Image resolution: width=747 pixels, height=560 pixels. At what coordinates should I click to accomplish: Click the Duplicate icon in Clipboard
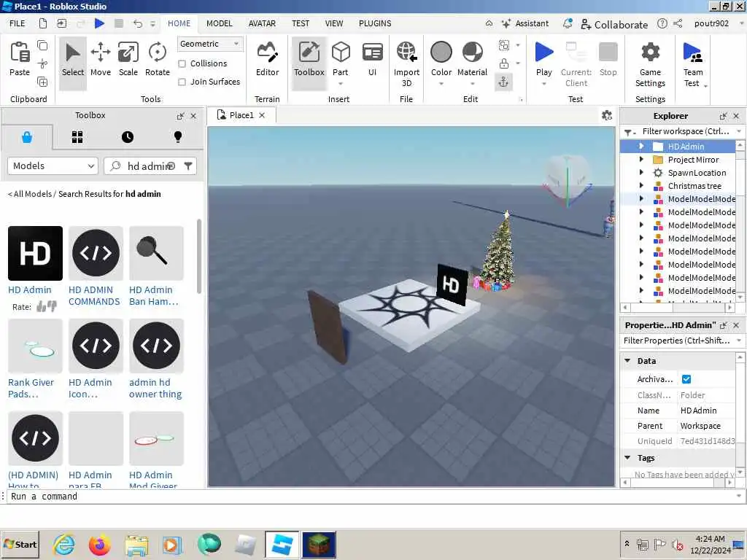pyautogui.click(x=42, y=82)
